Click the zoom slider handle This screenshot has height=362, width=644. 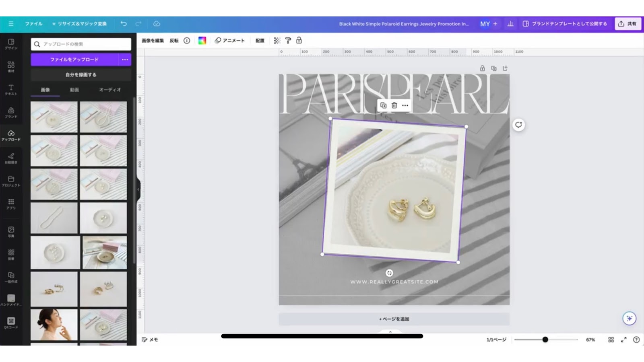click(x=545, y=339)
